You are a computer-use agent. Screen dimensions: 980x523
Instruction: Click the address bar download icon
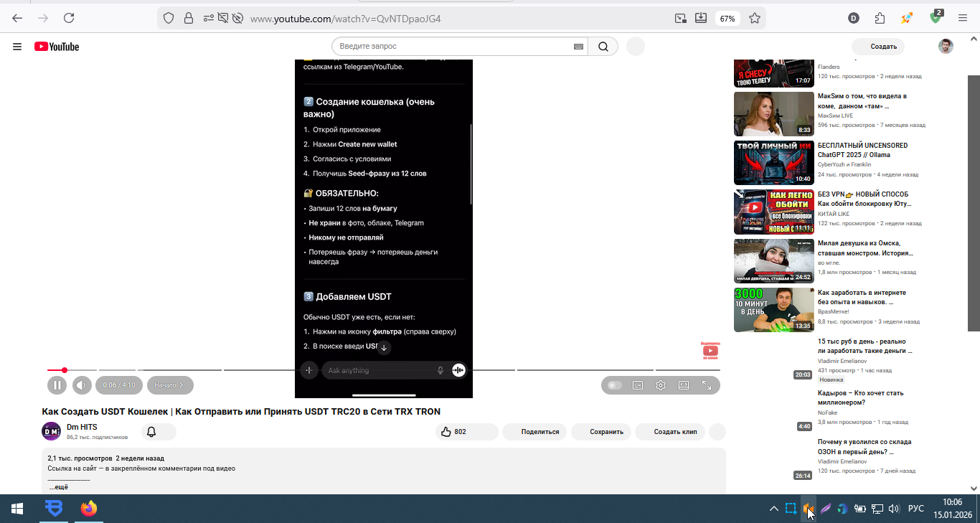coord(701,18)
